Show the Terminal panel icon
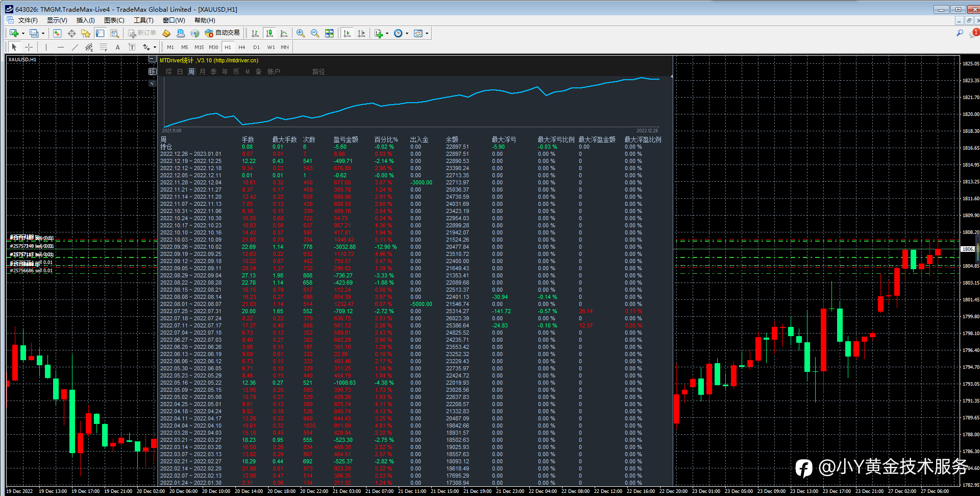Image resolution: width=980 pixels, height=496 pixels. pyautogui.click(x=100, y=33)
